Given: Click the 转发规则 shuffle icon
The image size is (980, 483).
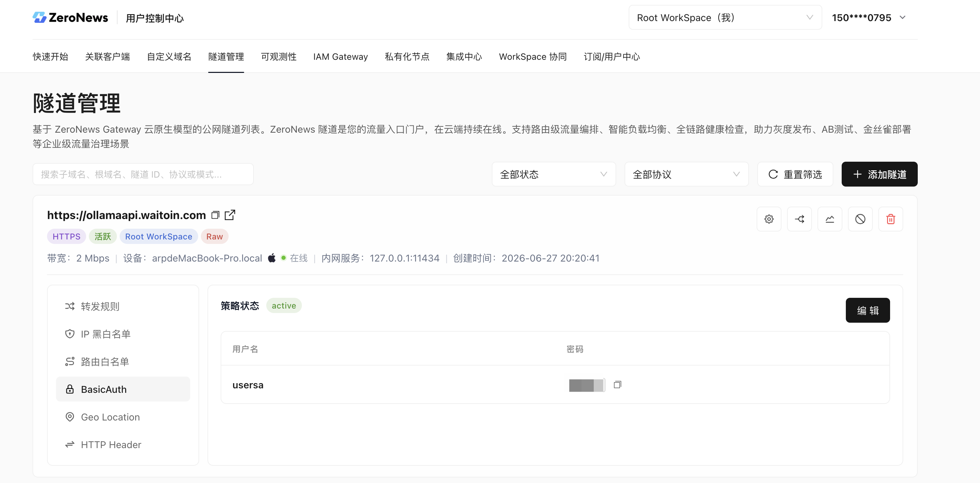Looking at the screenshot, I should (x=70, y=306).
